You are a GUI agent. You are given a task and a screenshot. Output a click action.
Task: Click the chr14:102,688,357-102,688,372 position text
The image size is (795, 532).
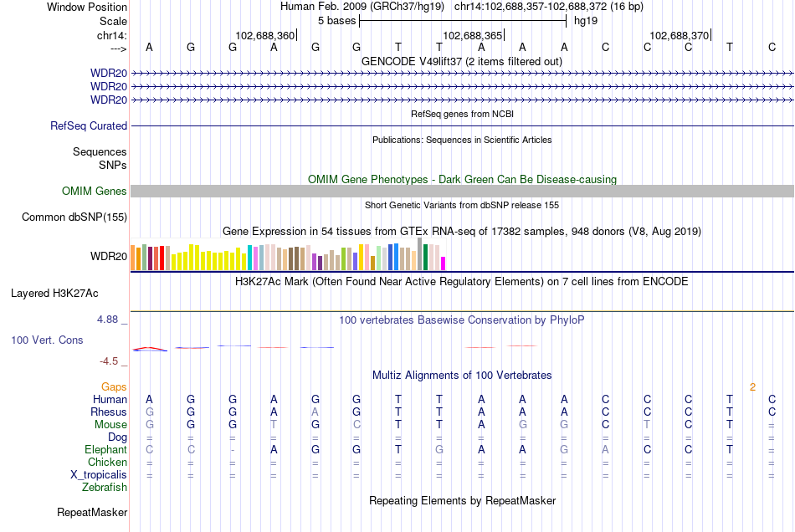click(x=549, y=7)
